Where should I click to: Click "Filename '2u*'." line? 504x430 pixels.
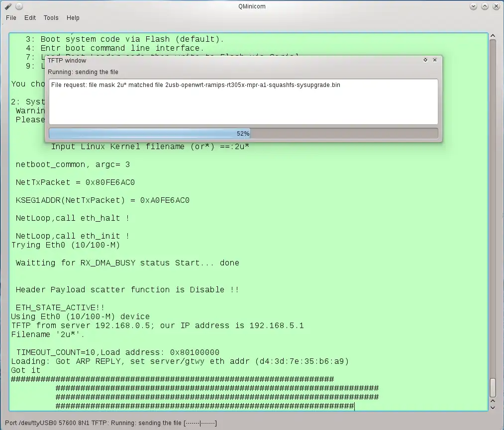click(48, 335)
